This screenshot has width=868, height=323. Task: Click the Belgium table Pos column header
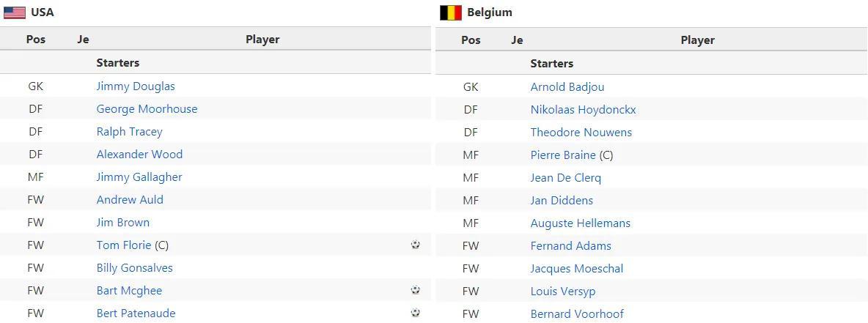pyautogui.click(x=471, y=40)
